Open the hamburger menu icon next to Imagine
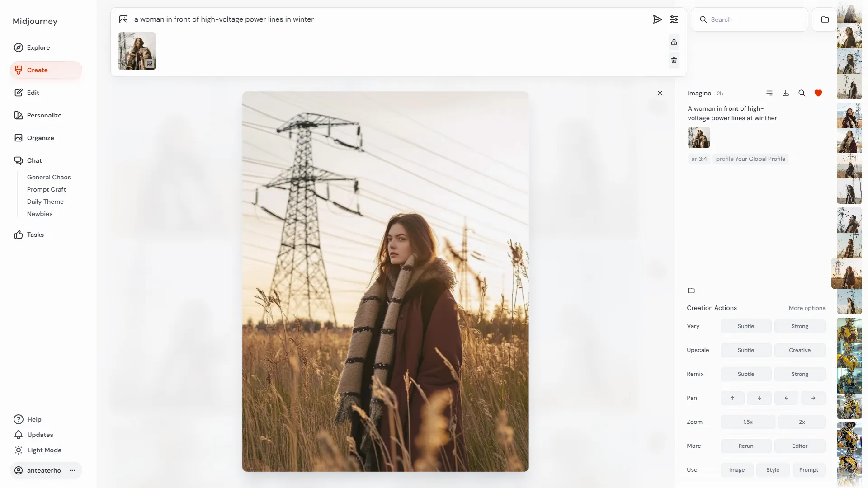868x488 pixels. click(769, 93)
